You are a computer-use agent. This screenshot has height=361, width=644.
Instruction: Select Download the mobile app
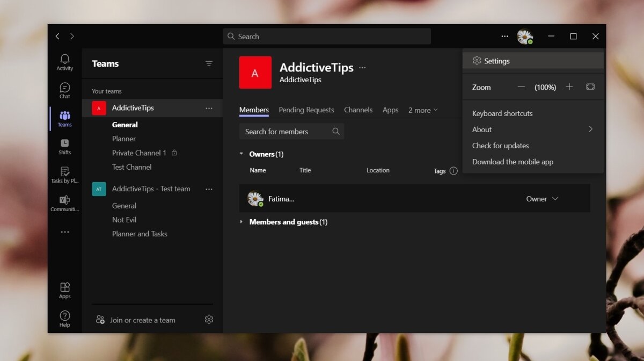[x=513, y=162]
